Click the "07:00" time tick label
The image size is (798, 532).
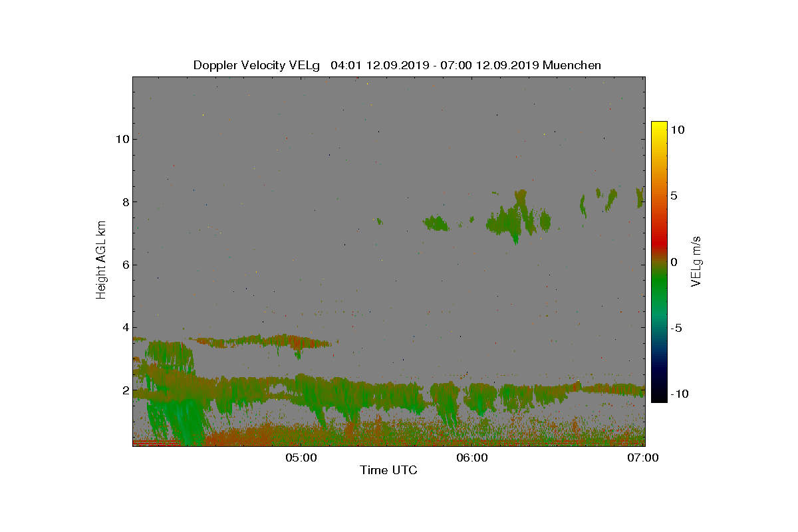point(644,458)
